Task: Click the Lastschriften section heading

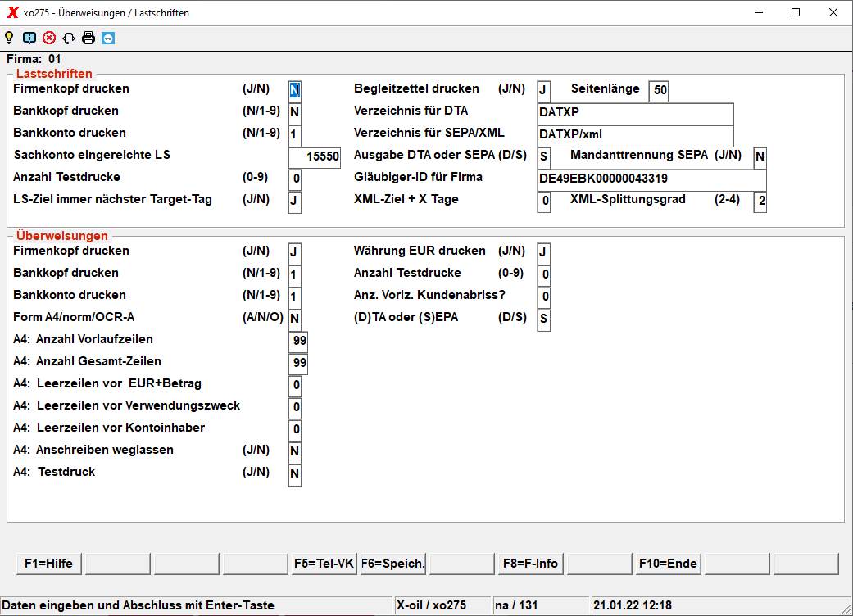Action: [54, 74]
